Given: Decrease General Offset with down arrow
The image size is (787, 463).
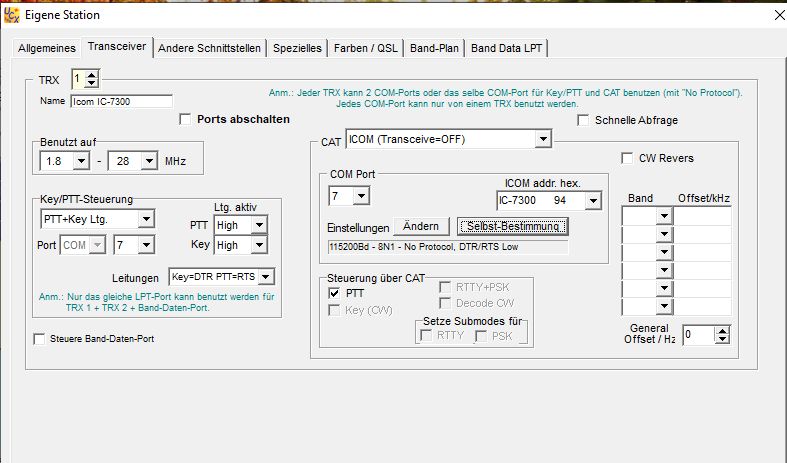Looking at the screenshot, I should click(x=722, y=339).
